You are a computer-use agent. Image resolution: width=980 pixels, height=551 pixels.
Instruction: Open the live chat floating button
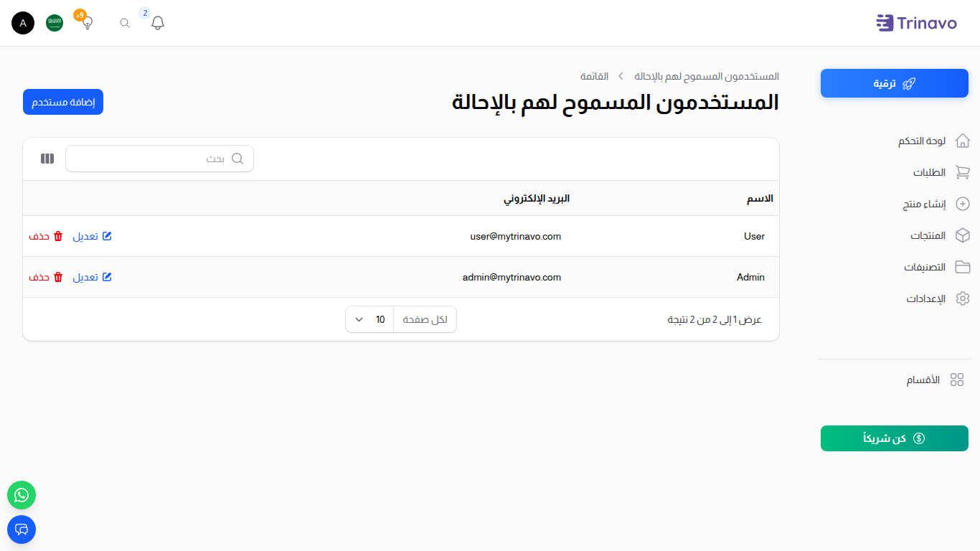pyautogui.click(x=22, y=529)
